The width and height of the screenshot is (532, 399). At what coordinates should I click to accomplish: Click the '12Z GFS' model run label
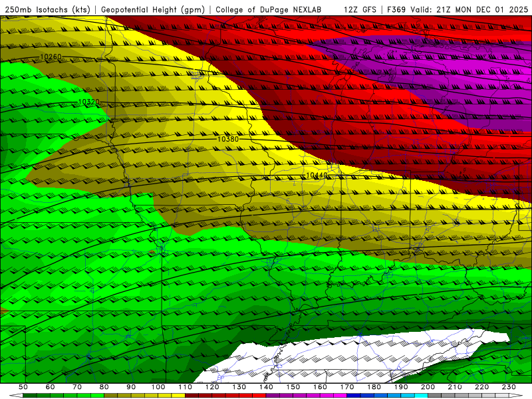pyautogui.click(x=360, y=9)
